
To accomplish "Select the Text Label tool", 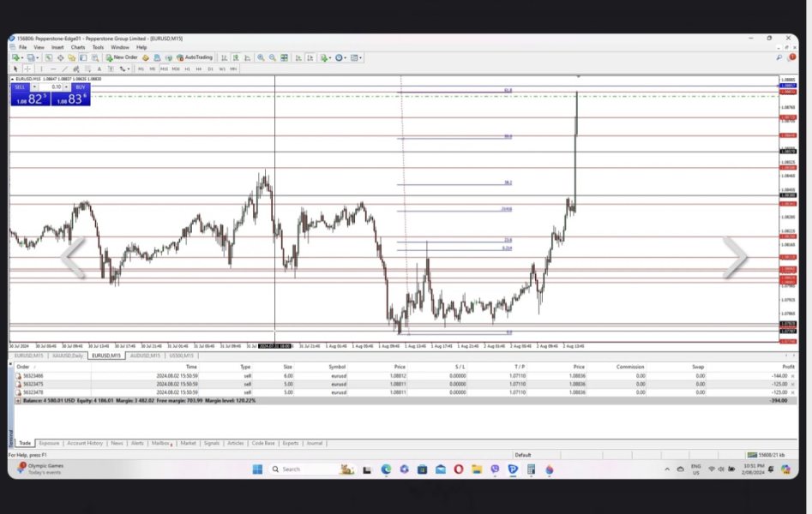I will pos(111,69).
